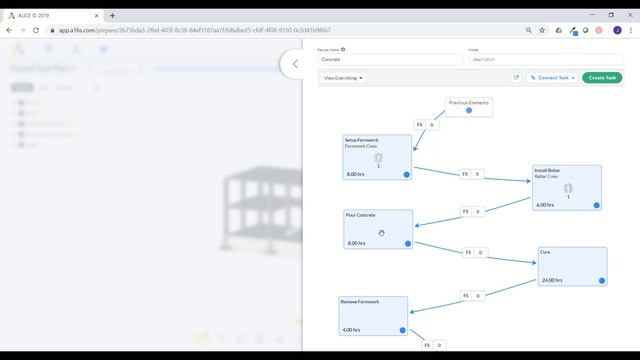640x360 pixels.
Task: Click the Rebar Crew label
Action: 546,176
